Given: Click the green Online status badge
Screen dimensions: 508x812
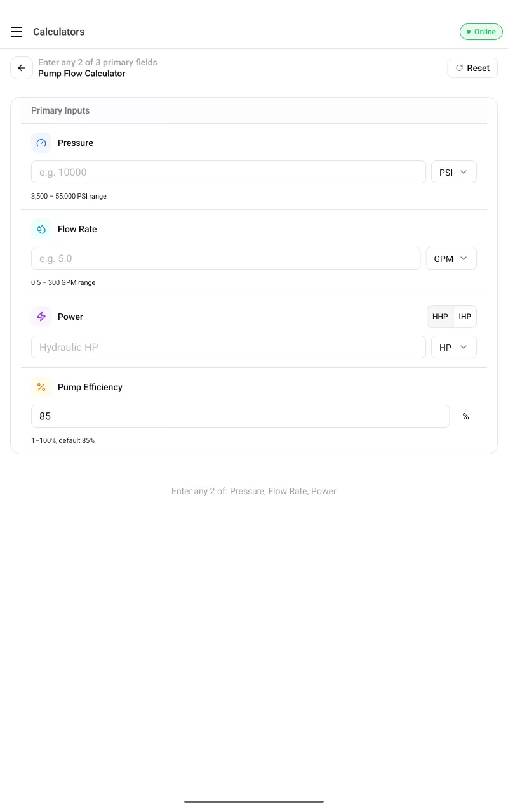Looking at the screenshot, I should tap(481, 32).
